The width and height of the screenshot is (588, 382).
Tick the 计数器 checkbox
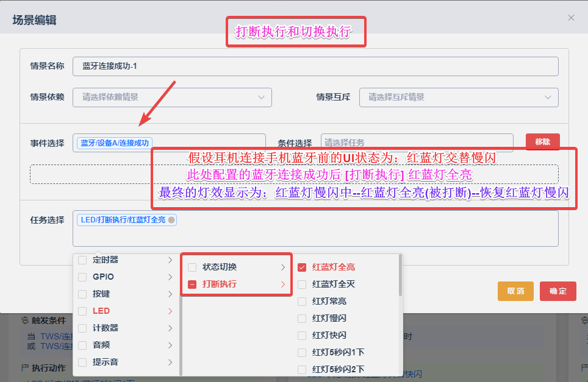[x=82, y=328]
